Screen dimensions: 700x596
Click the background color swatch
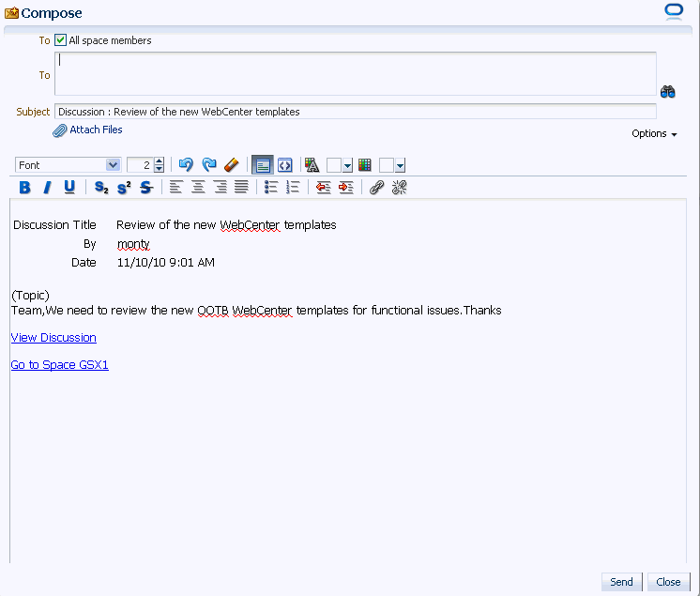tap(387, 165)
